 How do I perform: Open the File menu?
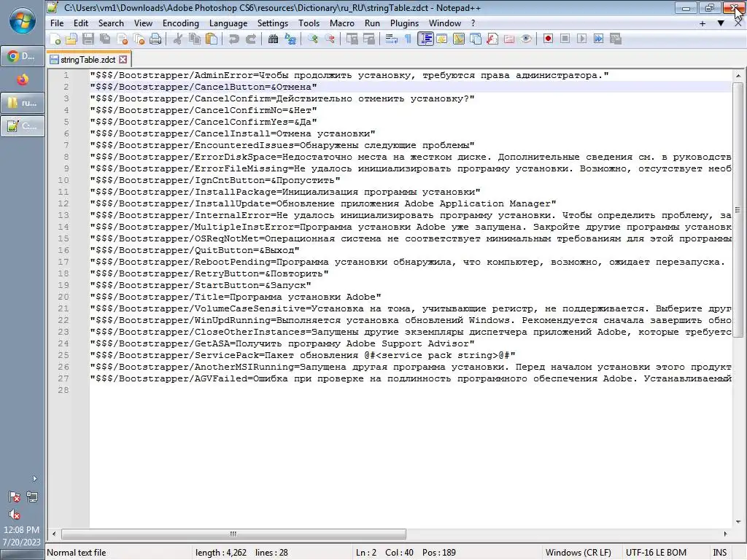pos(57,23)
